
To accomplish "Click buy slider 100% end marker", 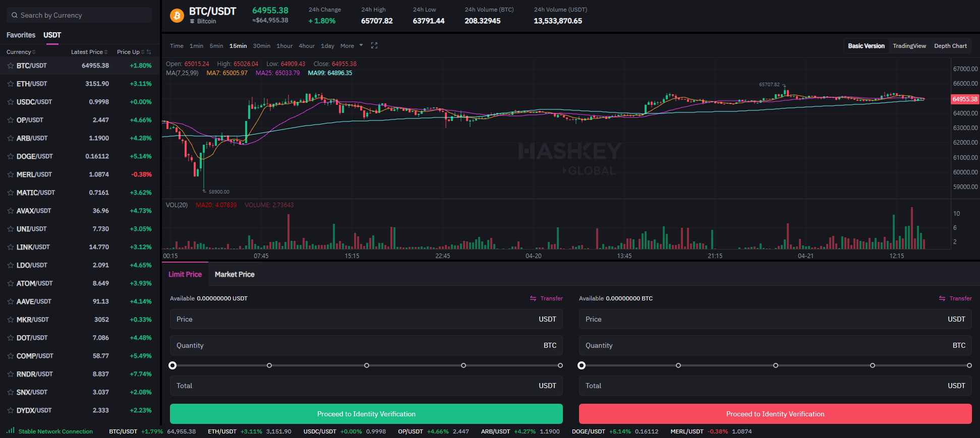I will pyautogui.click(x=560, y=365).
